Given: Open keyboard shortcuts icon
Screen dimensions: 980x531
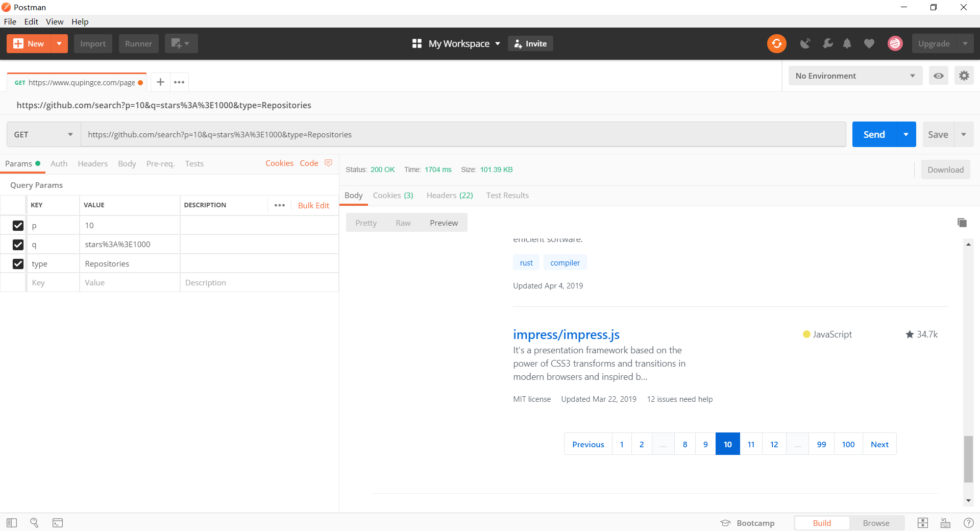Looking at the screenshot, I should (x=945, y=523).
